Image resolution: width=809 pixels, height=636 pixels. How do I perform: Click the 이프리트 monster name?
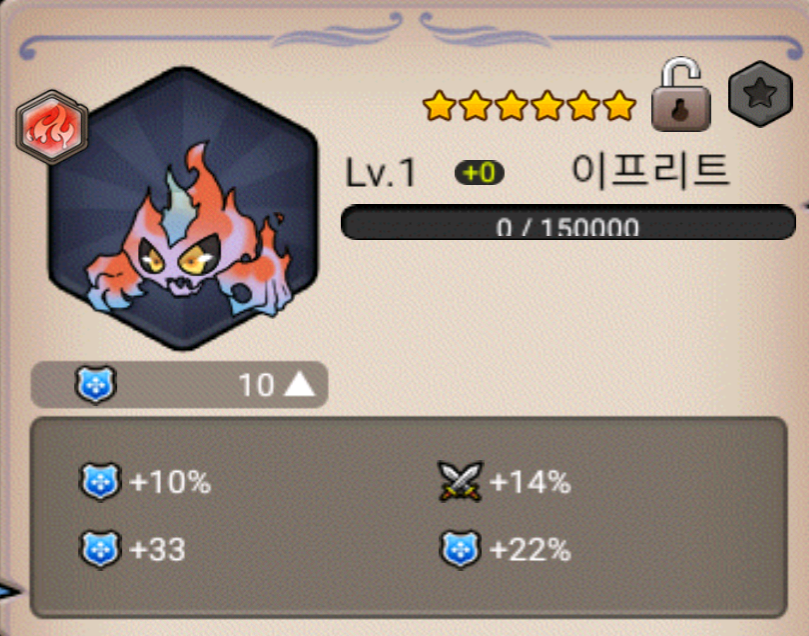click(651, 171)
